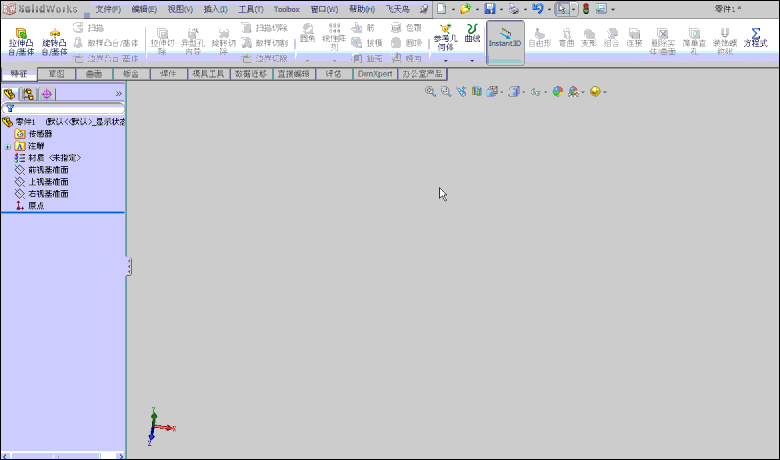Open the 方程式 equations tool

coord(755,38)
